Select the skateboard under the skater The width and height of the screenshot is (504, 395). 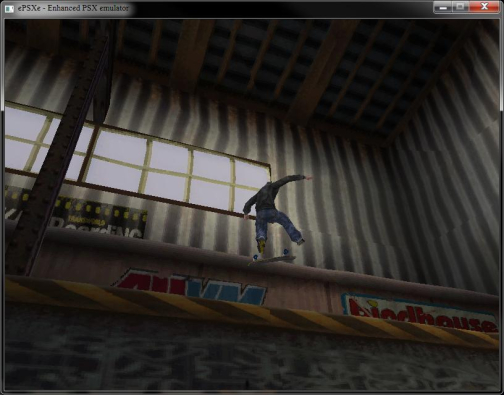[x=272, y=259]
